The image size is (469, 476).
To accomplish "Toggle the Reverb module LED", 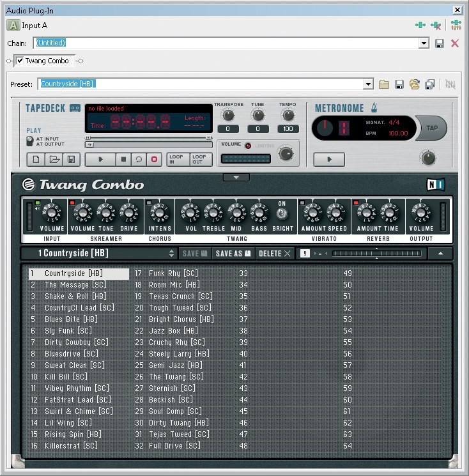I will [x=356, y=203].
